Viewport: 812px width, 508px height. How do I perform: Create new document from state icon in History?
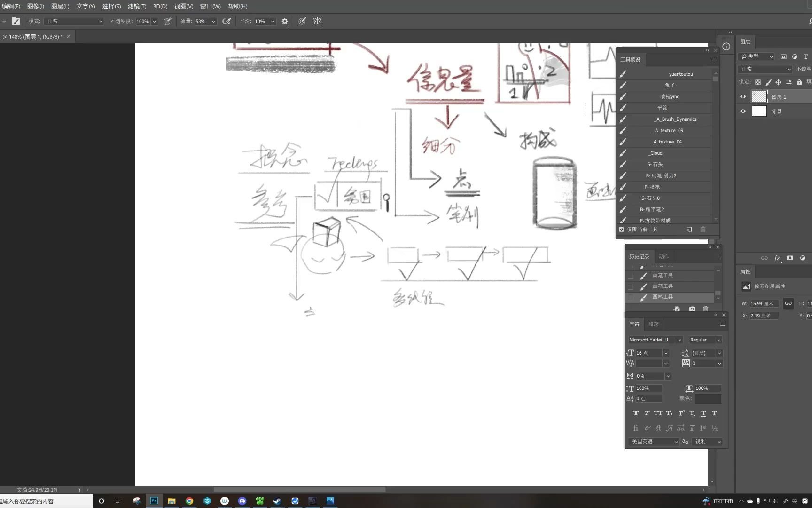677,309
